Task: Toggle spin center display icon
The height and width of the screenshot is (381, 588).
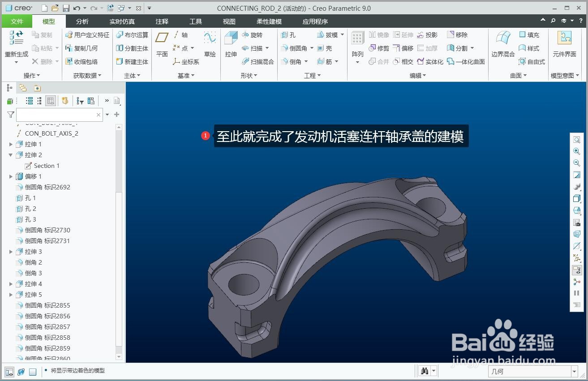Action: click(577, 282)
